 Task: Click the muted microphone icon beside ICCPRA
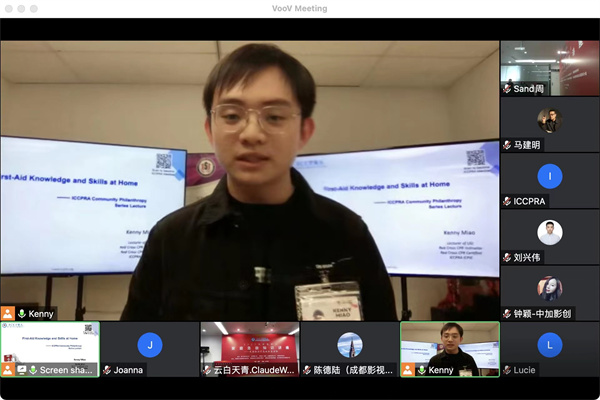point(507,201)
